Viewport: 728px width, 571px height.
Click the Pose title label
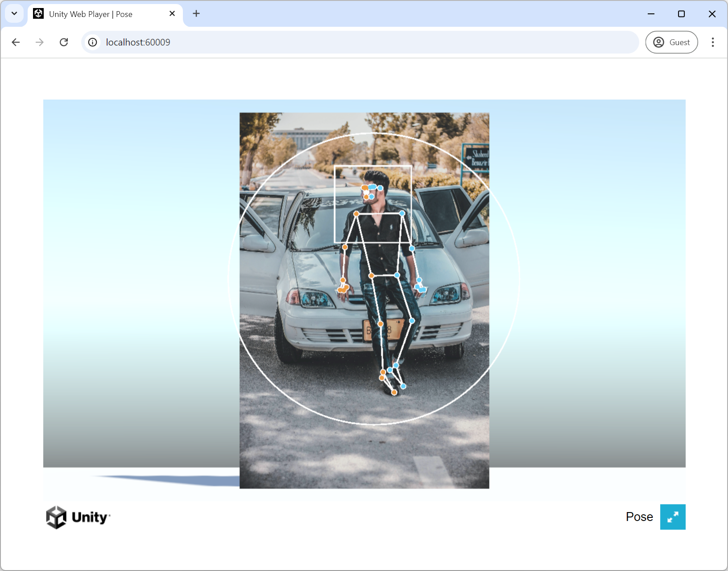coord(639,517)
